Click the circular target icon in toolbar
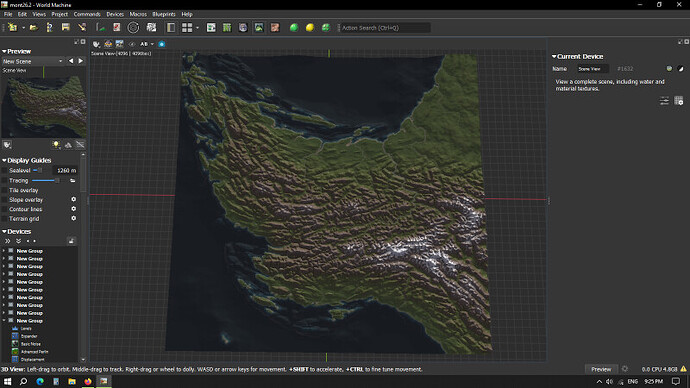Viewport: 690px width, 388px height. point(133,27)
